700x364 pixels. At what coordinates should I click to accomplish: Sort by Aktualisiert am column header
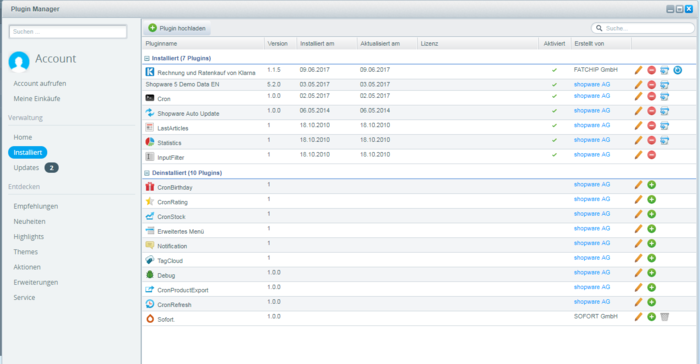coord(387,44)
